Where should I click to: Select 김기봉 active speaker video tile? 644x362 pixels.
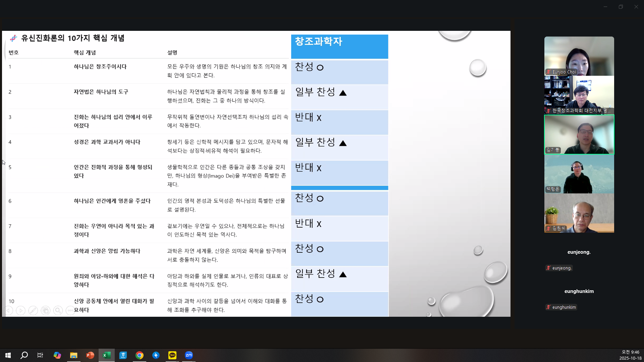pyautogui.click(x=579, y=134)
